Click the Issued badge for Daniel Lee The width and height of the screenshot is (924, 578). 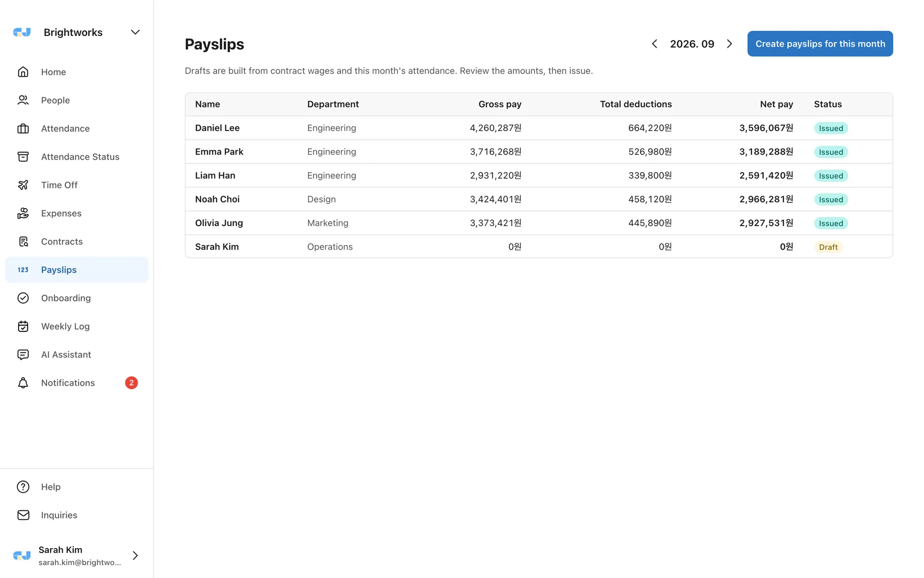tap(831, 128)
